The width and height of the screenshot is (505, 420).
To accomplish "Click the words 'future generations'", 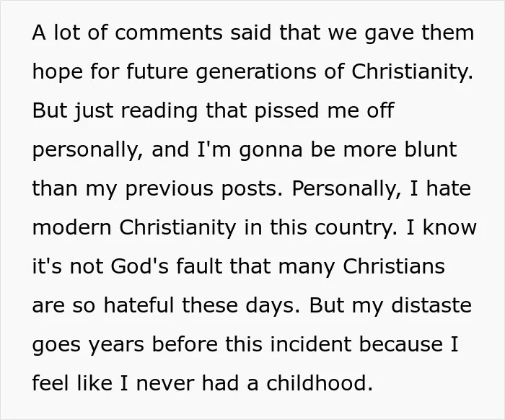I will point(221,71).
